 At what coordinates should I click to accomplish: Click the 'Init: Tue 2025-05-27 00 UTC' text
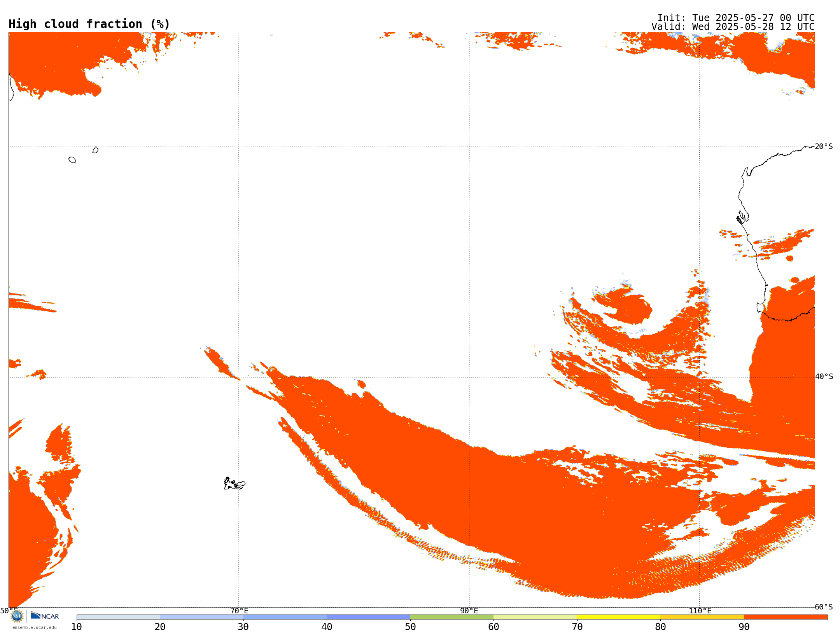(736, 18)
